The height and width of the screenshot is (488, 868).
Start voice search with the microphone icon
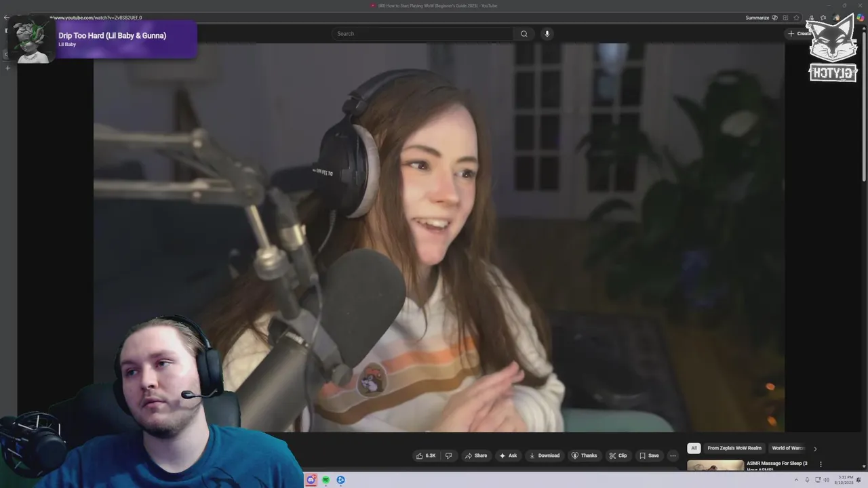[547, 34]
